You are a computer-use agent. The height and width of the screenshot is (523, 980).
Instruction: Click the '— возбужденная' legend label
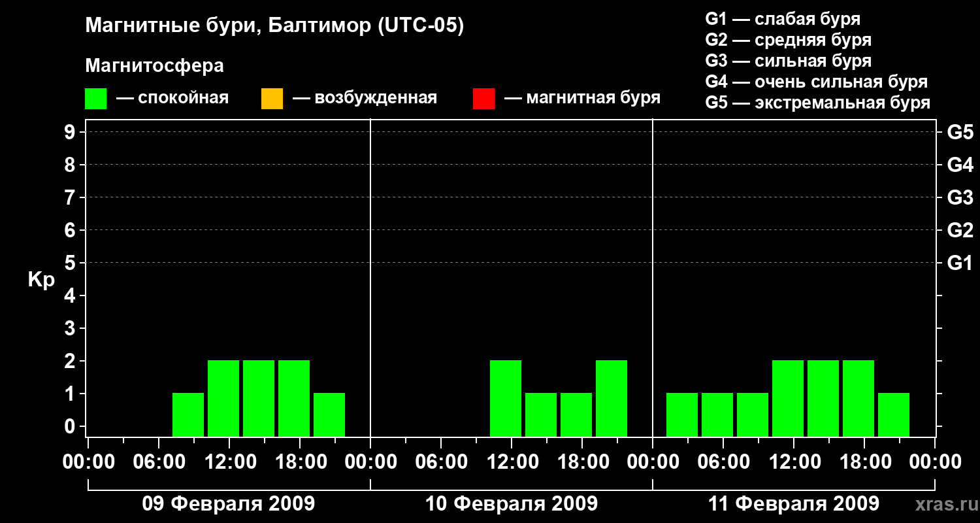[365, 99]
